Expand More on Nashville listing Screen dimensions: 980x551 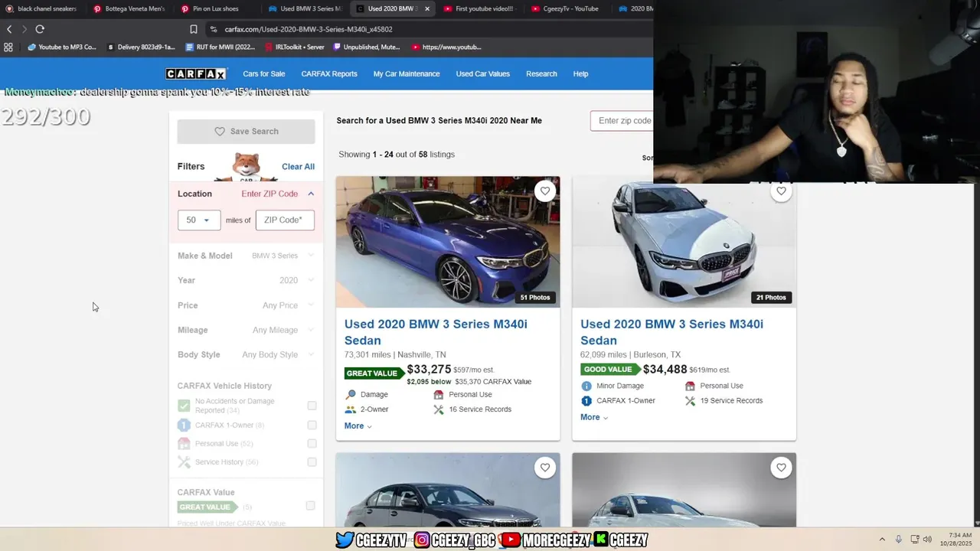point(358,425)
